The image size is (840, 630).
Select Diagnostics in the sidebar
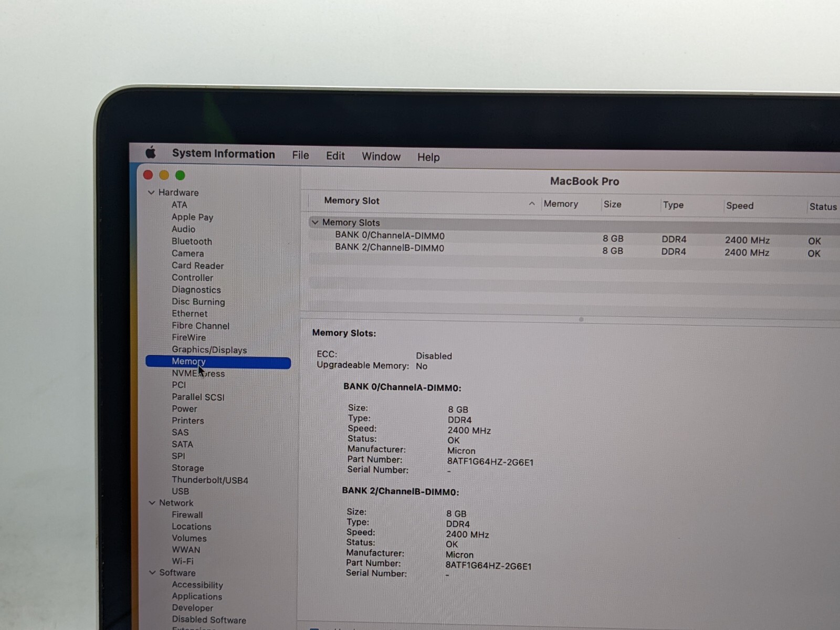(196, 290)
